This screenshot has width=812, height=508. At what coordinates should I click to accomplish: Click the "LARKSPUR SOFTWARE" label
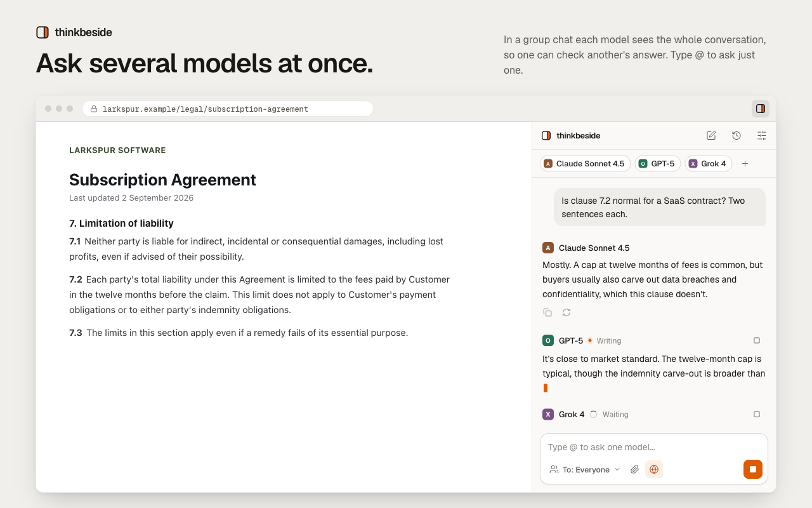[x=117, y=150]
